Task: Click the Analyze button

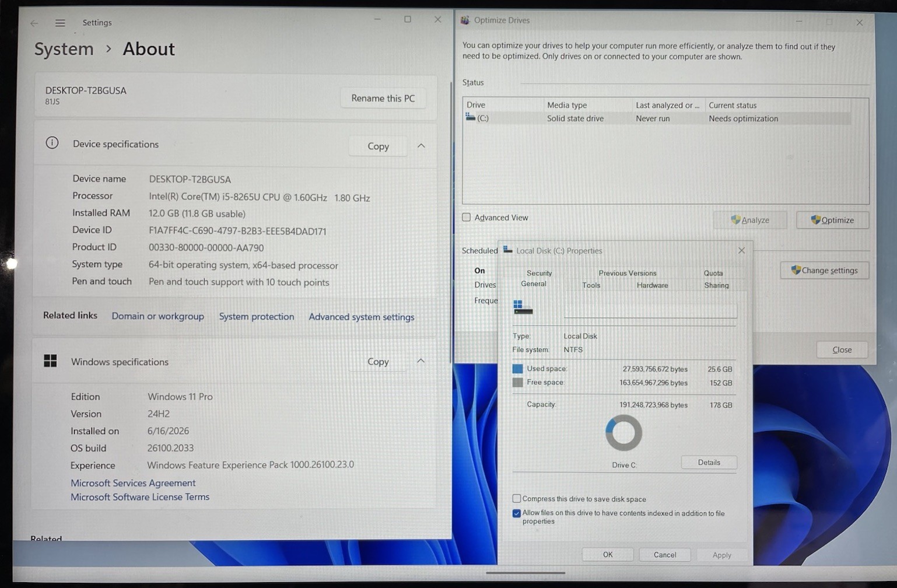Action: pos(750,220)
